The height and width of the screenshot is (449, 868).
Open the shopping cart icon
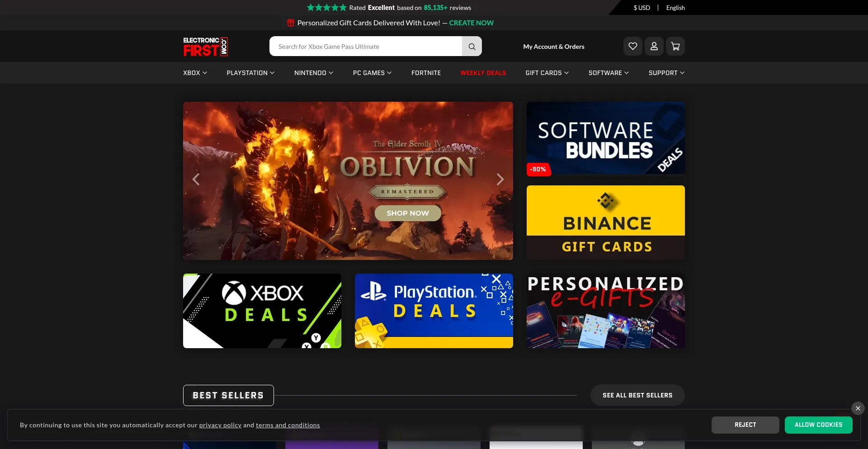(675, 46)
